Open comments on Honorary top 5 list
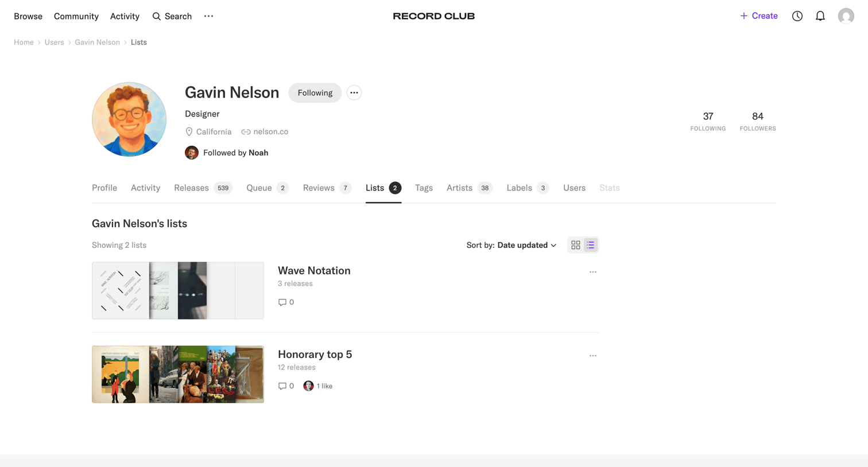Viewport: 868px width, 467px height. [286, 386]
